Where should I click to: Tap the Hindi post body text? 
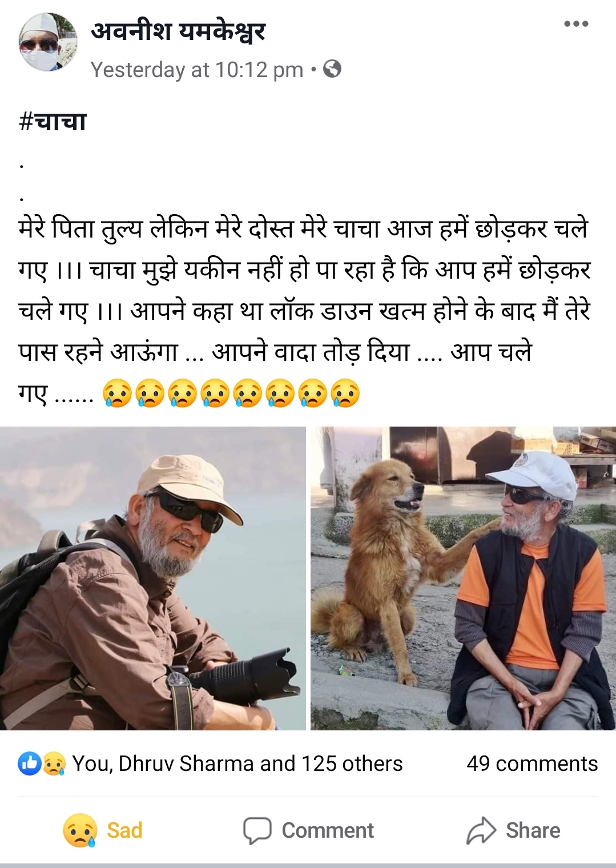(304, 311)
